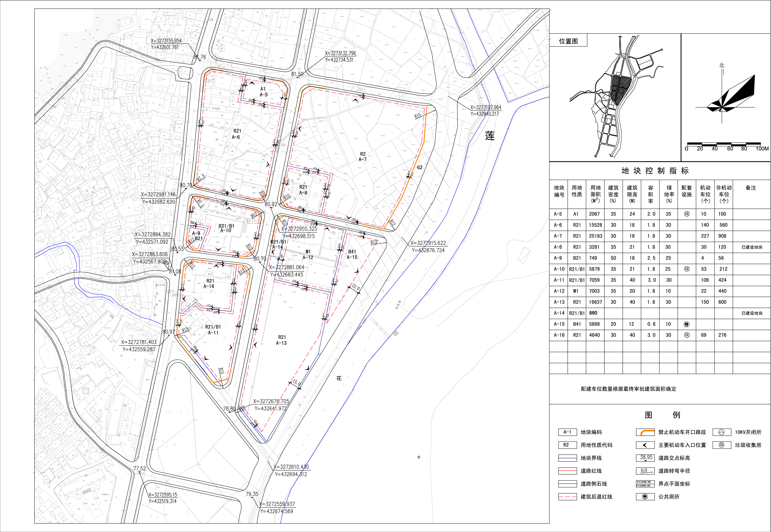Click the coordinate label X=3272915.622
The height and width of the screenshot is (532, 771).
(428, 243)
